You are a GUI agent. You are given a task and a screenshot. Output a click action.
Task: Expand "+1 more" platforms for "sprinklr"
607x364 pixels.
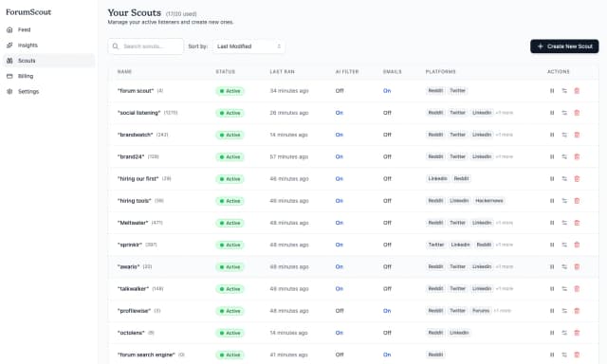(x=505, y=245)
